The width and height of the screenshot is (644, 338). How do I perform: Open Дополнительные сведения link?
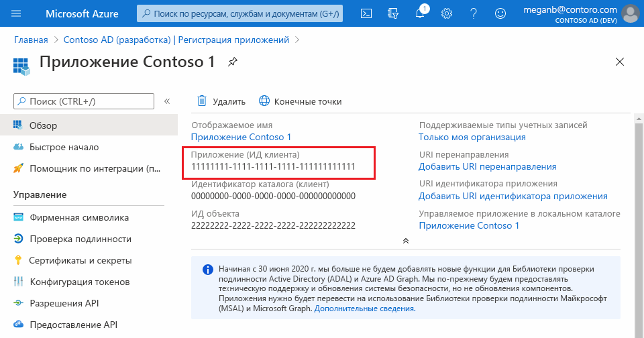click(x=365, y=308)
